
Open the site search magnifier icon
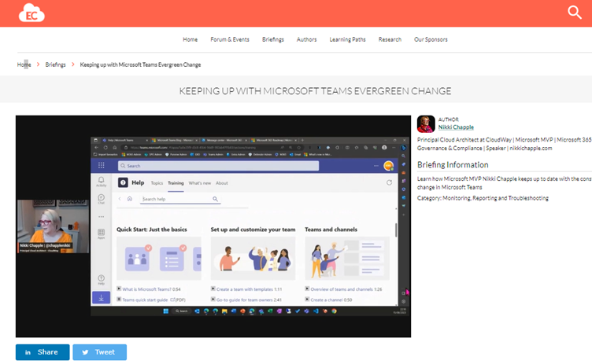click(574, 13)
